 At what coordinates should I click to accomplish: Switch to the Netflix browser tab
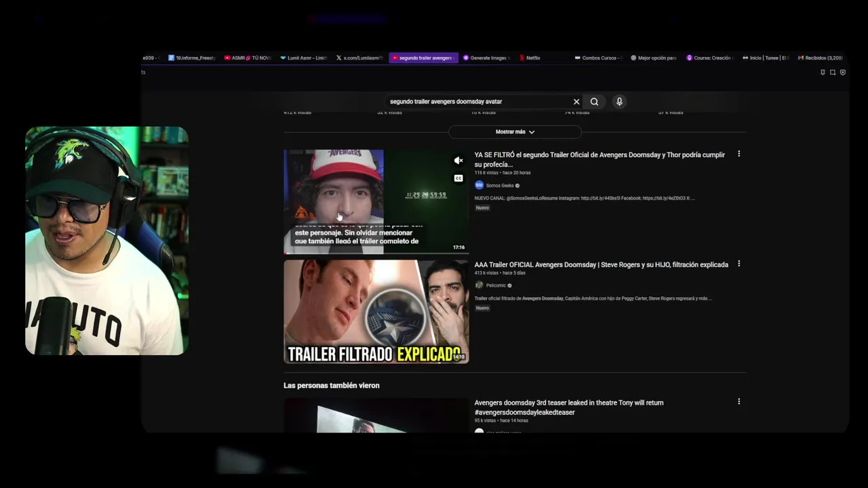(530, 58)
